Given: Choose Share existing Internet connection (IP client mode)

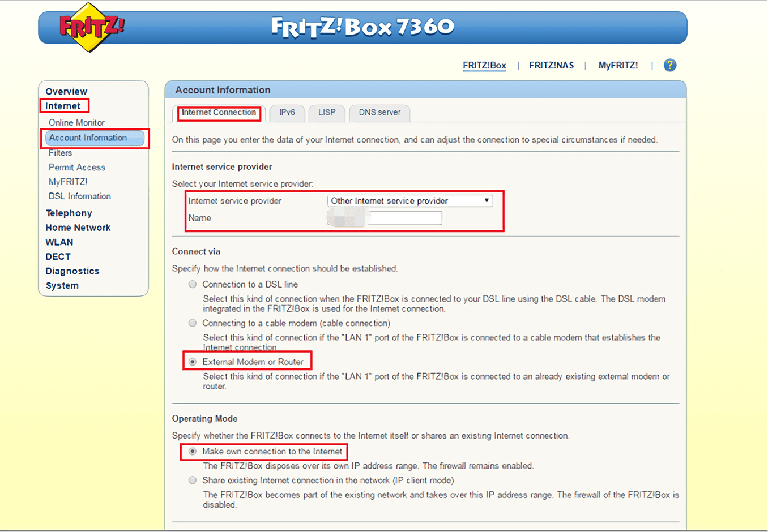Looking at the screenshot, I should [193, 480].
